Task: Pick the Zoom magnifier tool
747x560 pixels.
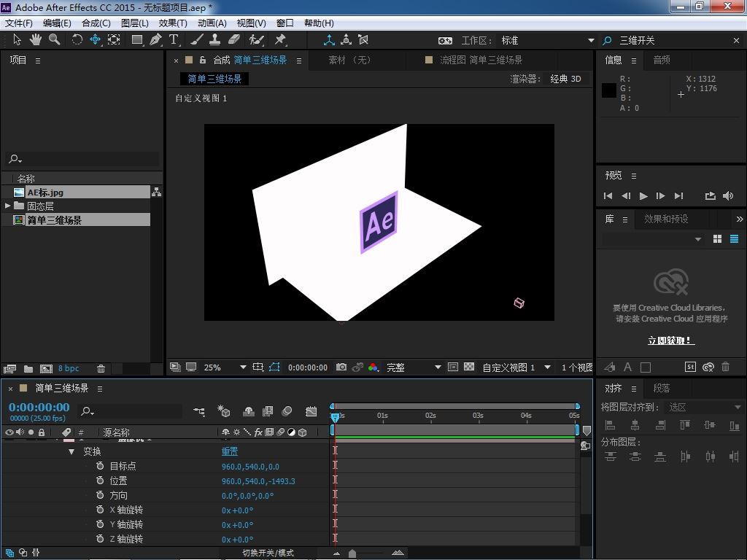Action: 55,40
